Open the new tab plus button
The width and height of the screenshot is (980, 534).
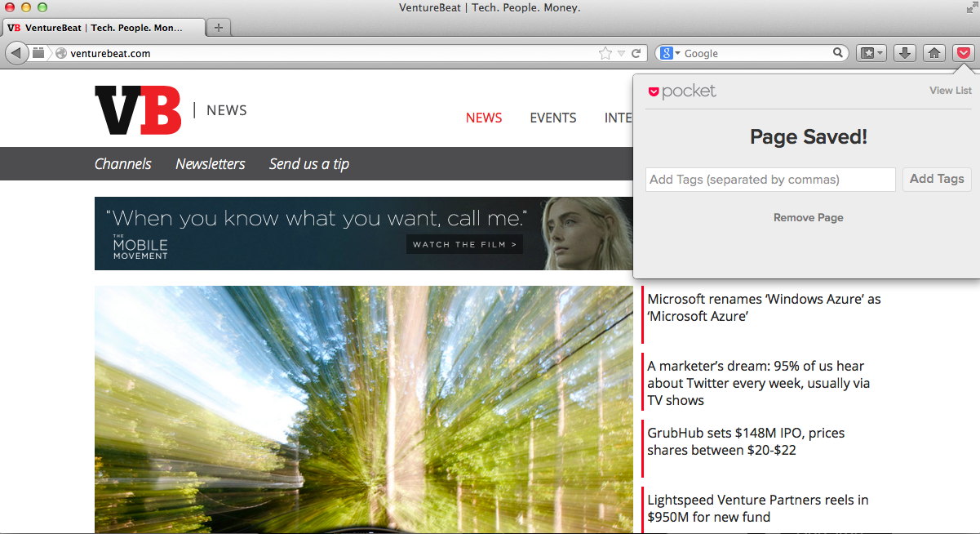218,27
